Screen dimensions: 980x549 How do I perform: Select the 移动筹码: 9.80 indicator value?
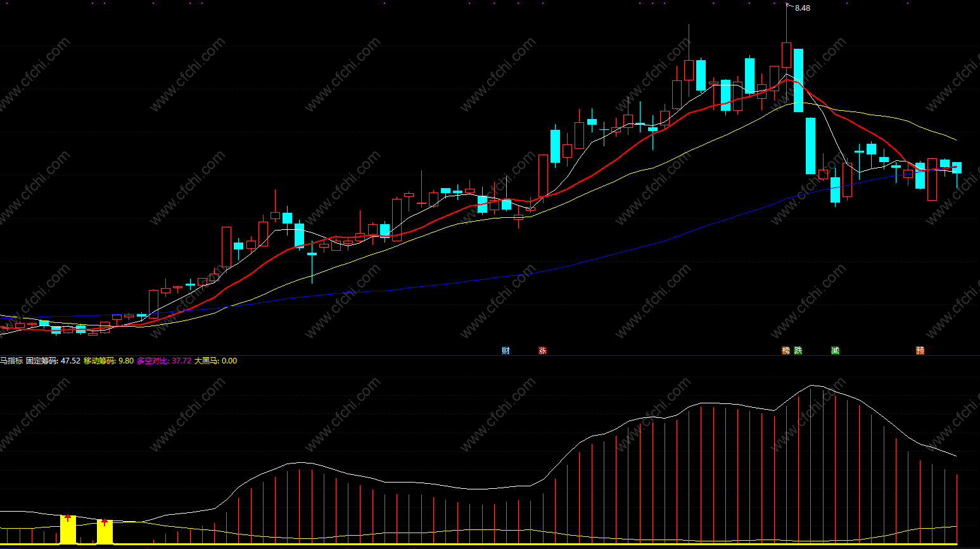109,361
